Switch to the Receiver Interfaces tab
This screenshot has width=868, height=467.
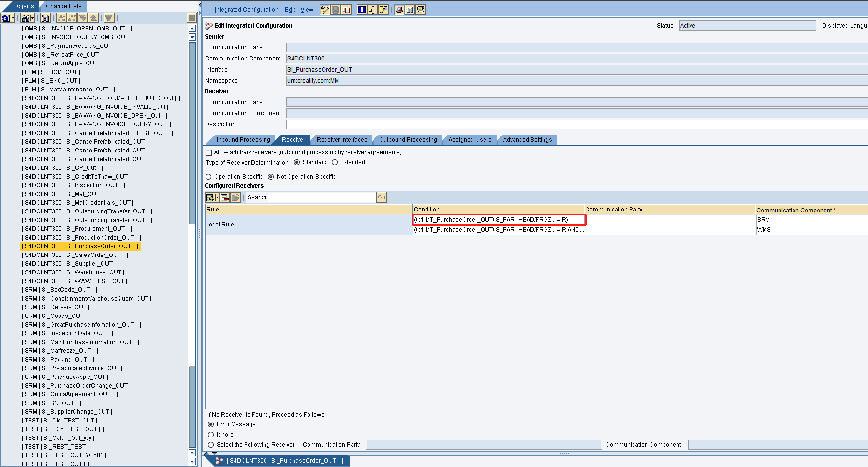341,139
